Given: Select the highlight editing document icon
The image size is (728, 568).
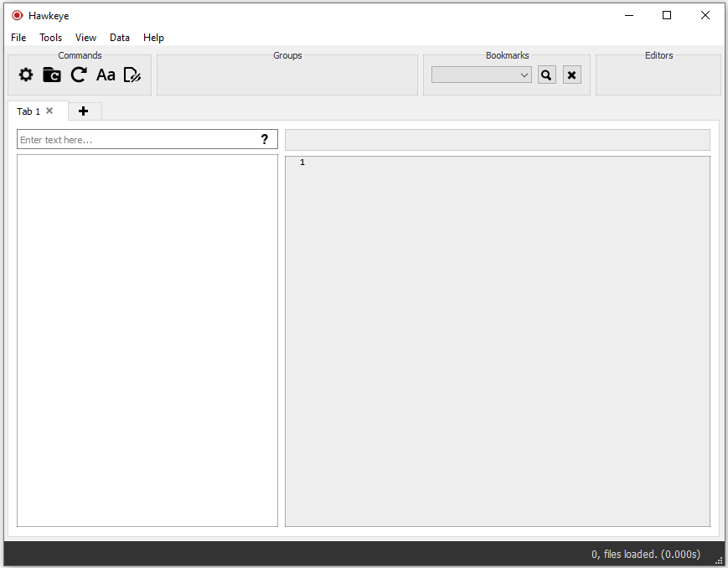Looking at the screenshot, I should pos(132,75).
